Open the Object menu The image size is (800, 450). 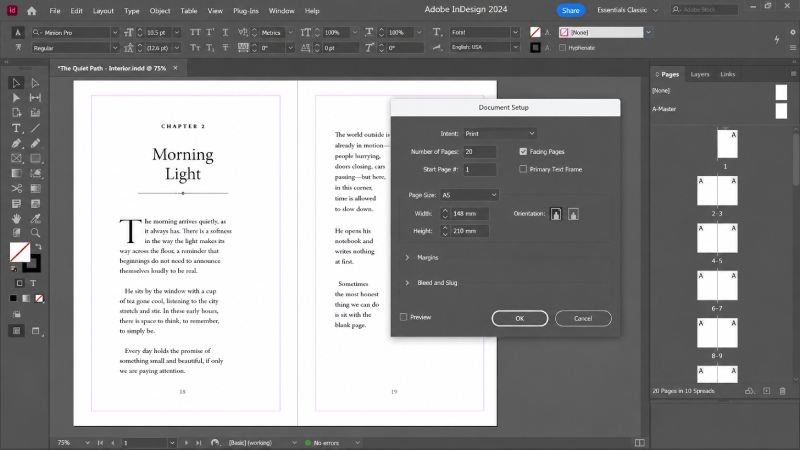click(x=160, y=11)
